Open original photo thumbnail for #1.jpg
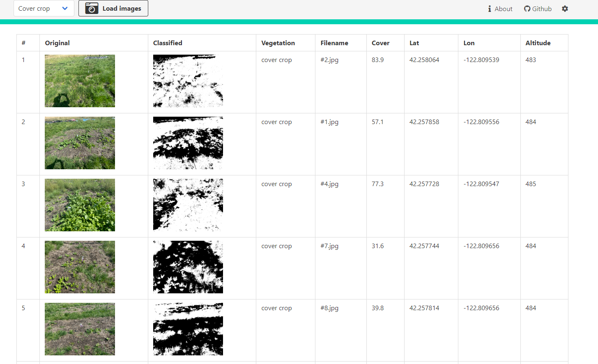 (x=80, y=143)
